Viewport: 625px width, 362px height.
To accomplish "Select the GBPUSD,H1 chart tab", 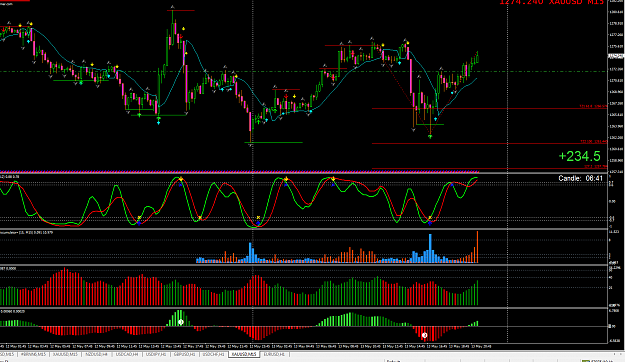I will point(184,354).
